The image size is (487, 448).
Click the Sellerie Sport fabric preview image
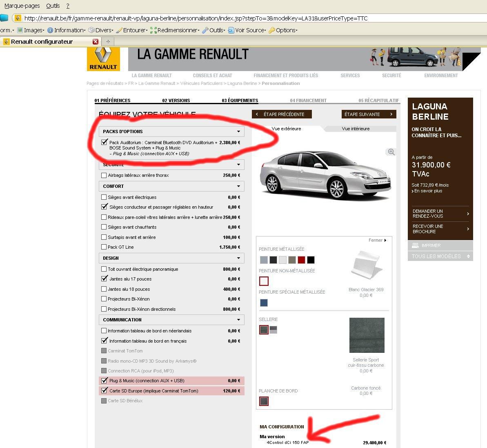point(367,335)
